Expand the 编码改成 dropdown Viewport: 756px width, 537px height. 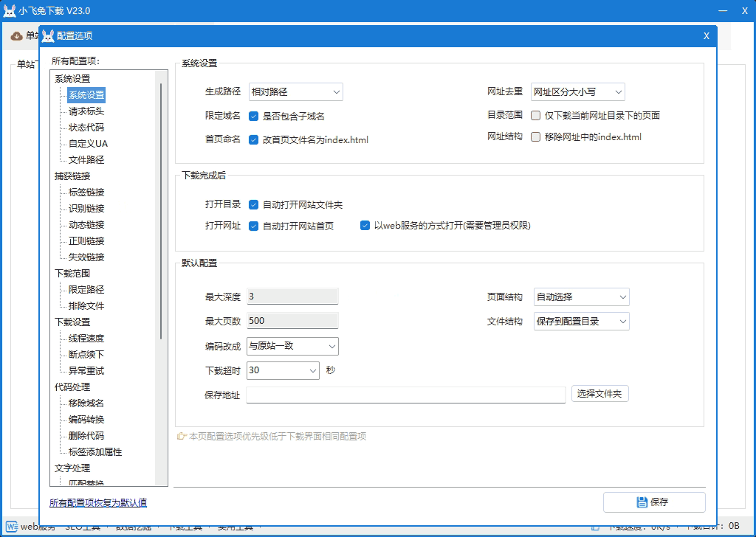(x=292, y=346)
